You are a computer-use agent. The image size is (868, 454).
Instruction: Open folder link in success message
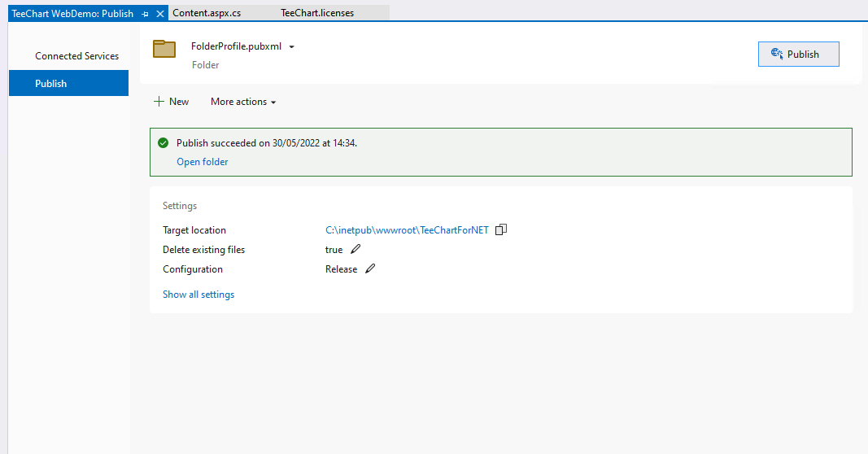[202, 162]
